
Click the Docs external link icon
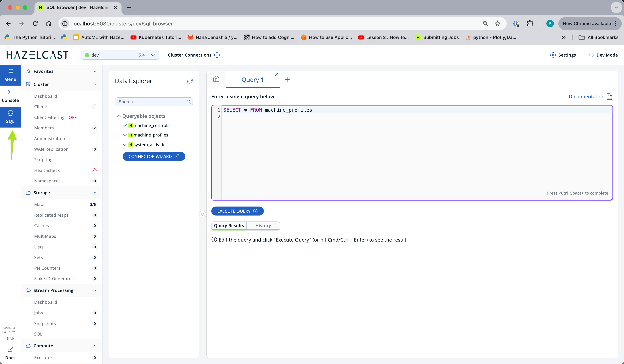click(10, 349)
